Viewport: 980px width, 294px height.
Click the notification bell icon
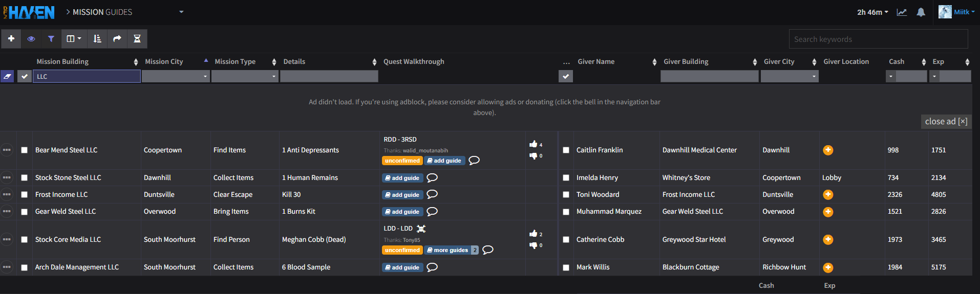tap(921, 12)
